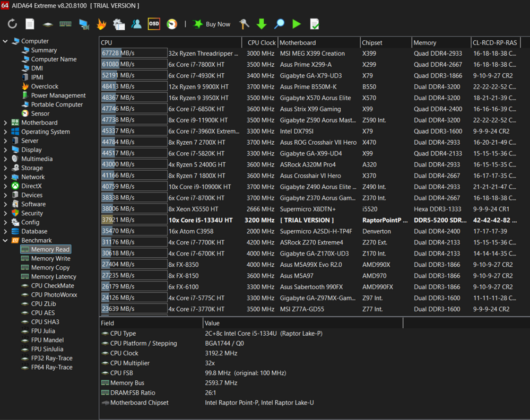Open the preferences hammer tools icon
The width and height of the screenshot is (530, 420).
coord(244,24)
